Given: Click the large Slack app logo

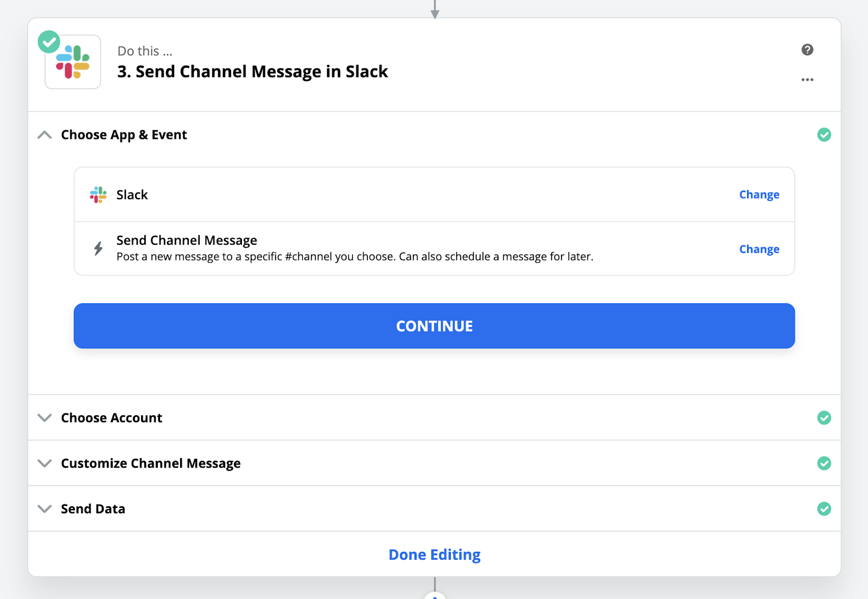Looking at the screenshot, I should [73, 62].
